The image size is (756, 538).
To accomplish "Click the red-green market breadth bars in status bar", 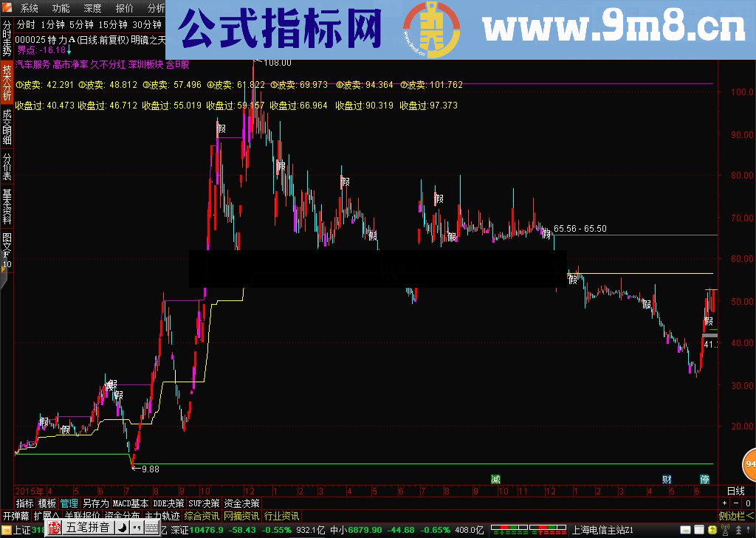I will click(x=528, y=528).
